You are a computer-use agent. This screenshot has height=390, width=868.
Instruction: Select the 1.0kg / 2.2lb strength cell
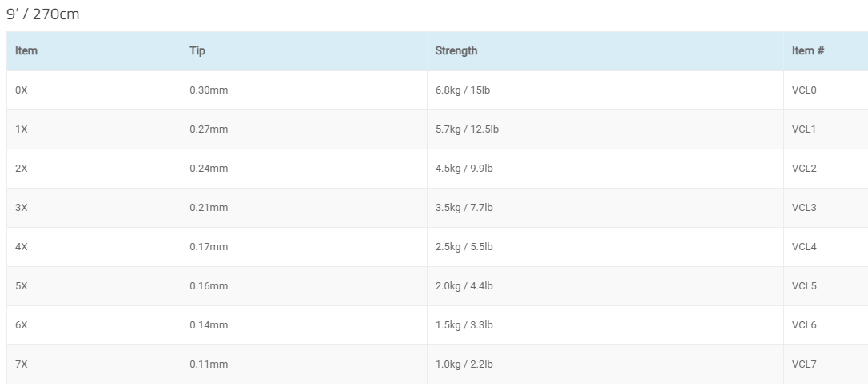click(605, 364)
